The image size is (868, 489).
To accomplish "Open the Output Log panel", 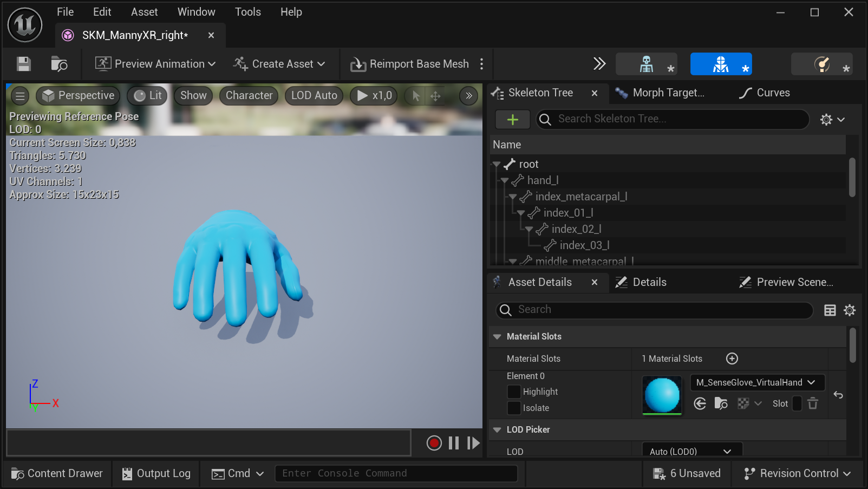I will point(156,473).
